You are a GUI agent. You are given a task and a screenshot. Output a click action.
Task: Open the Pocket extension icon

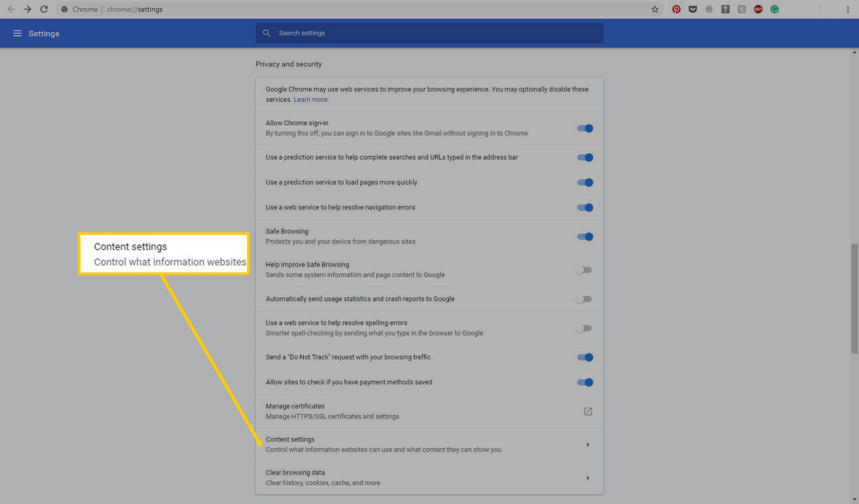pos(693,9)
